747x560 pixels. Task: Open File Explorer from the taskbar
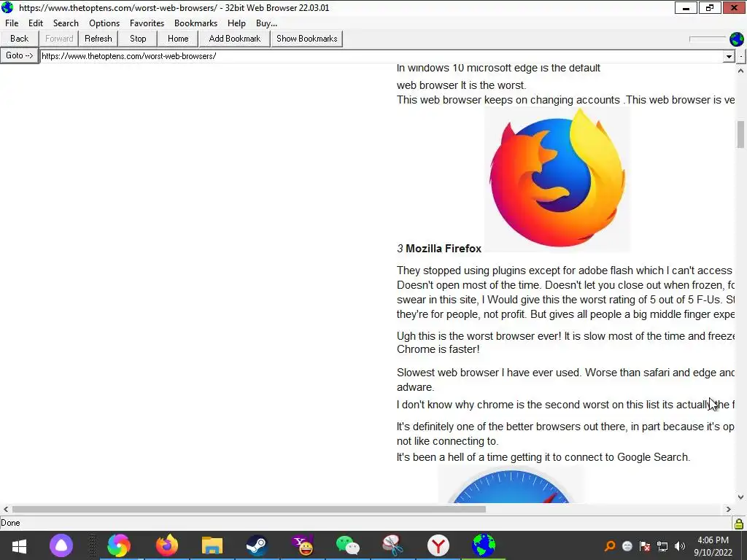(x=212, y=545)
